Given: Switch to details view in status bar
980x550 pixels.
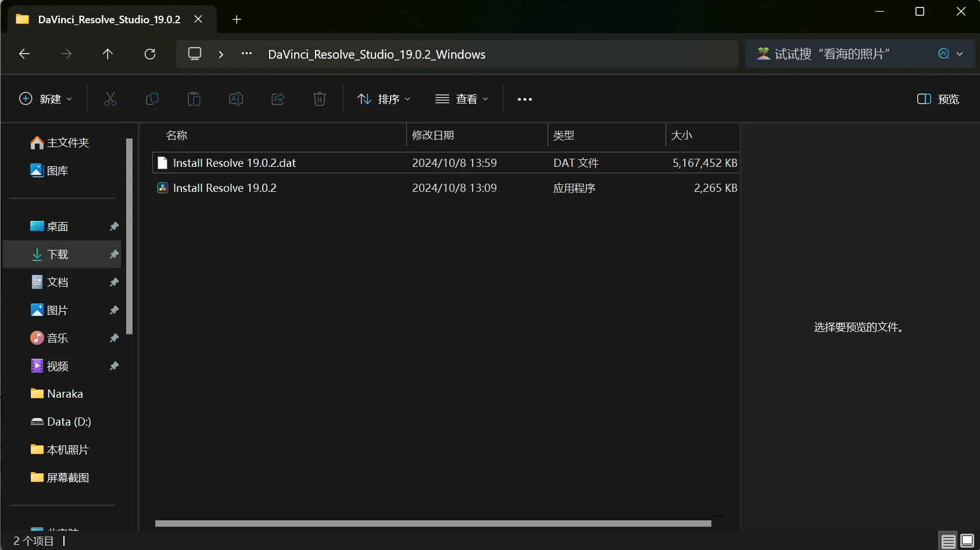Looking at the screenshot, I should coord(949,540).
